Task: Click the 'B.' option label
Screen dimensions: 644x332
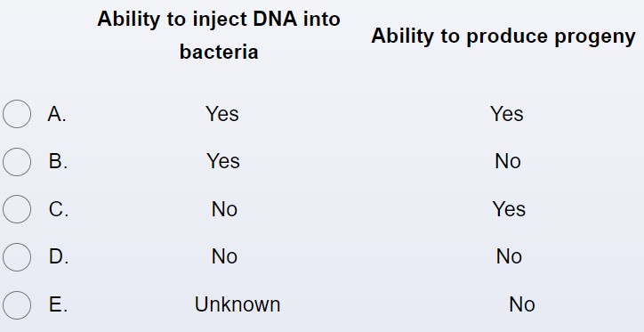Action: 58,161
